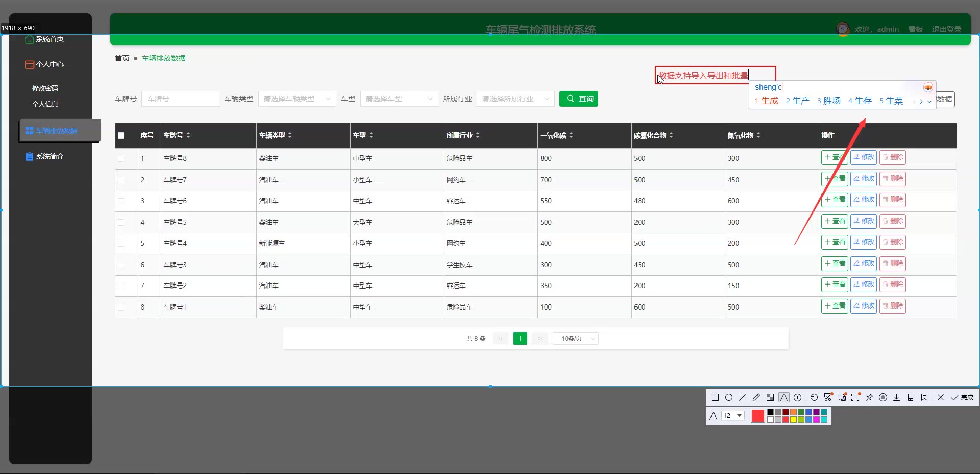Sort the table by 氮氧化物 column
This screenshot has height=474, width=980.
(758, 135)
